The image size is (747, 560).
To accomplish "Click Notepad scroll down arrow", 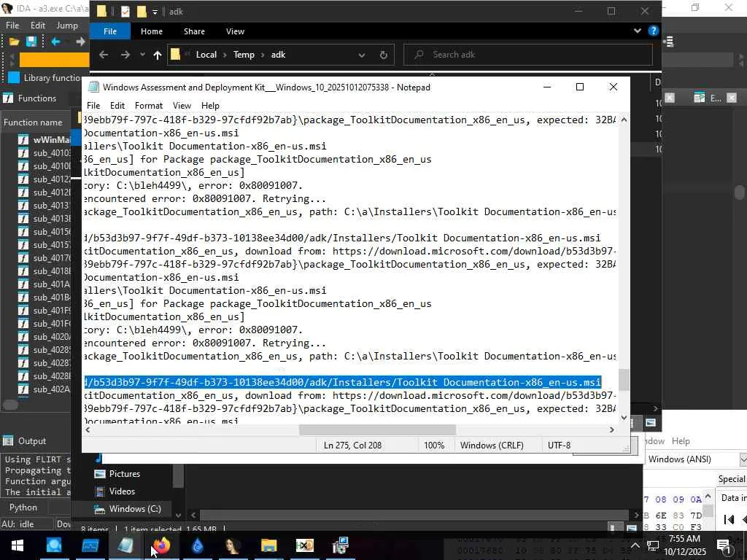I will coord(624,418).
